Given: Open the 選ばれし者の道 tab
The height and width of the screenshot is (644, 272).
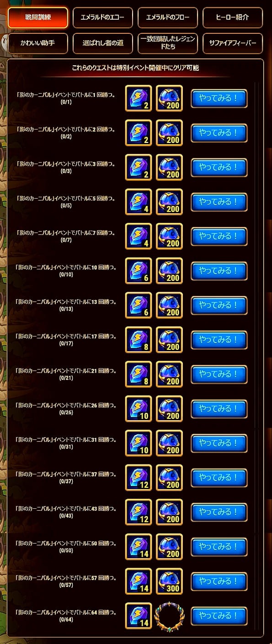Looking at the screenshot, I should pos(103,43).
